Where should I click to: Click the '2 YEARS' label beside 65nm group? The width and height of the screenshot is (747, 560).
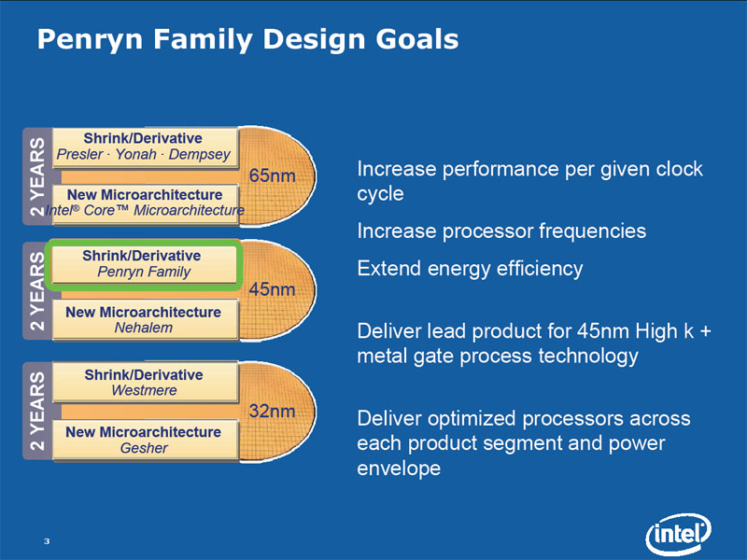[x=37, y=176]
